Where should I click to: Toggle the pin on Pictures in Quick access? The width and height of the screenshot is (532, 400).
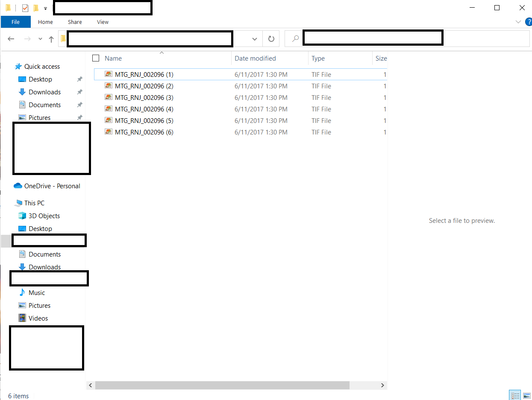click(x=79, y=117)
